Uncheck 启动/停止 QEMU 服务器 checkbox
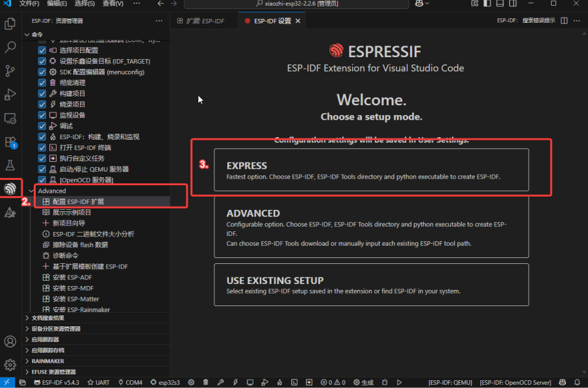588x388 pixels. (x=42, y=169)
